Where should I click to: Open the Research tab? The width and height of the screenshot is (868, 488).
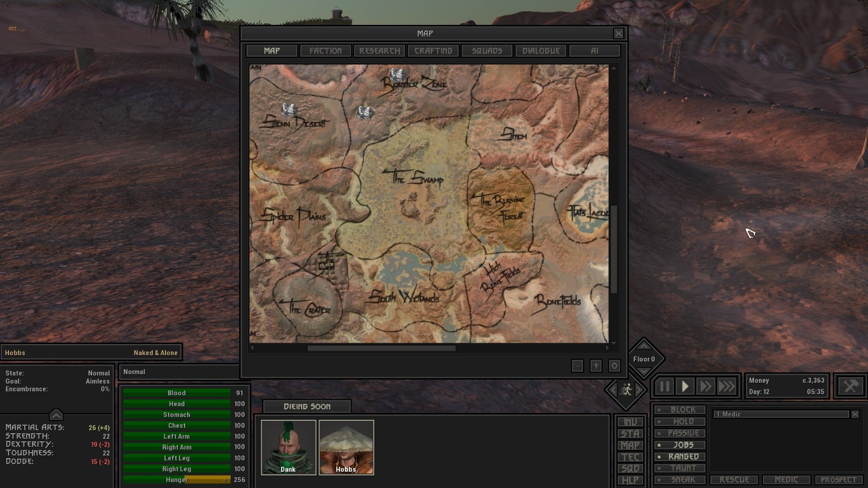point(379,50)
